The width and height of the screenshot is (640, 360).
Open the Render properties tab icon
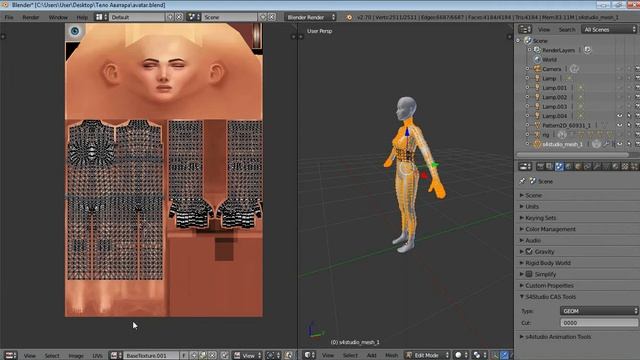pyautogui.click(x=540, y=167)
